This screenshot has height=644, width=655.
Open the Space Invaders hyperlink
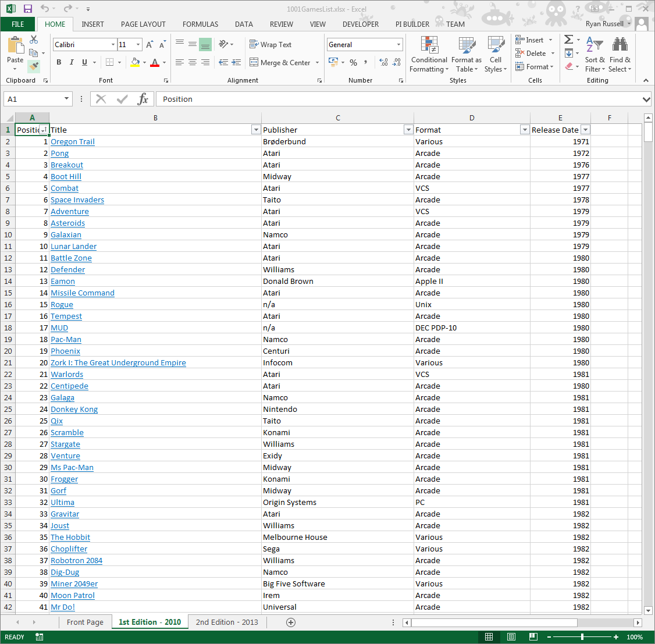pyautogui.click(x=77, y=200)
